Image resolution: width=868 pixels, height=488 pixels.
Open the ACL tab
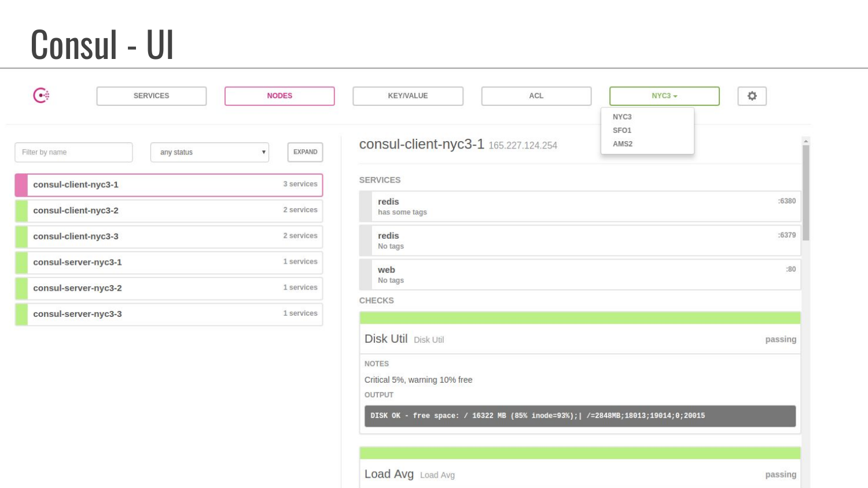pos(536,96)
